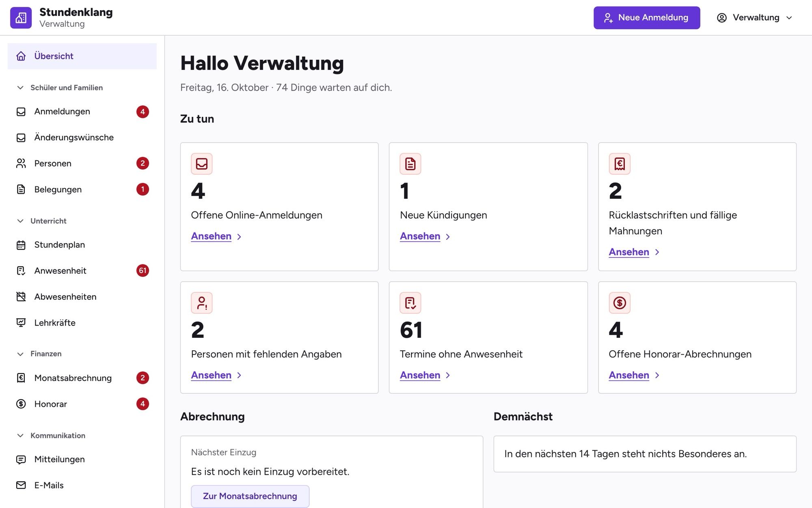The height and width of the screenshot is (508, 812).
Task: Click the Mitteilungen chat bubble icon
Action: point(21,459)
